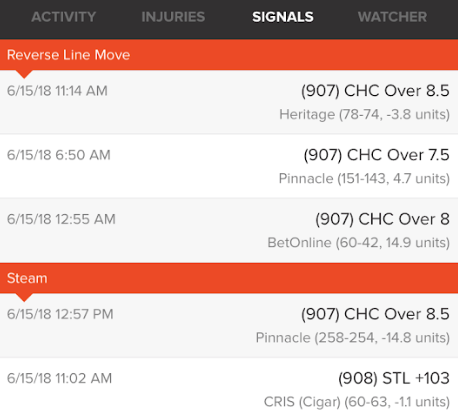Click the 6/15/18 12:55 AM timestamp
The width and height of the screenshot is (458, 417).
[x=61, y=219]
